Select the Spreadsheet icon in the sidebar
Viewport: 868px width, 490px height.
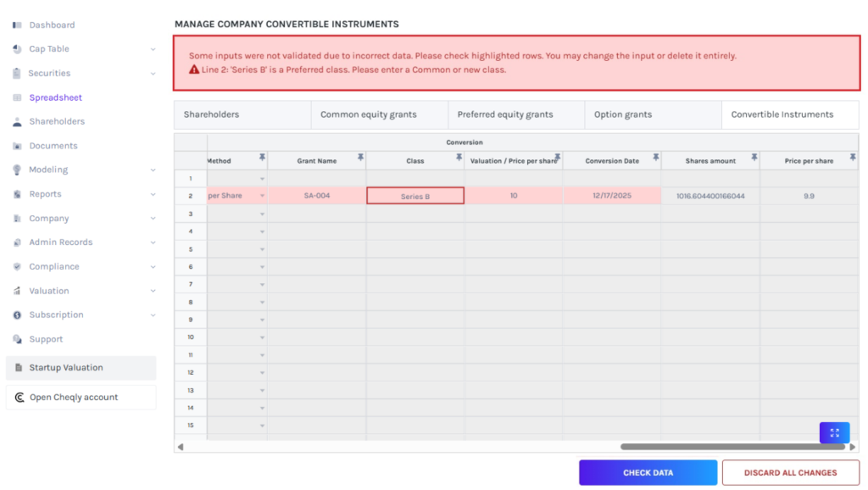pyautogui.click(x=16, y=97)
